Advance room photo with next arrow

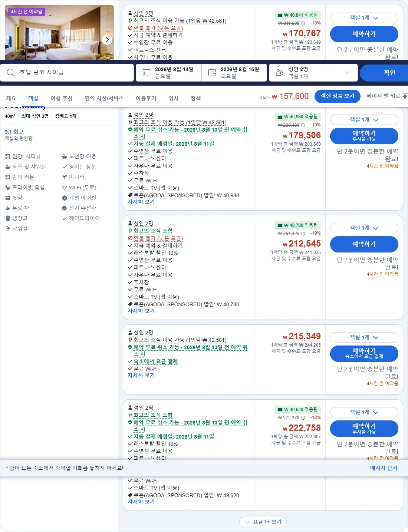107,40
